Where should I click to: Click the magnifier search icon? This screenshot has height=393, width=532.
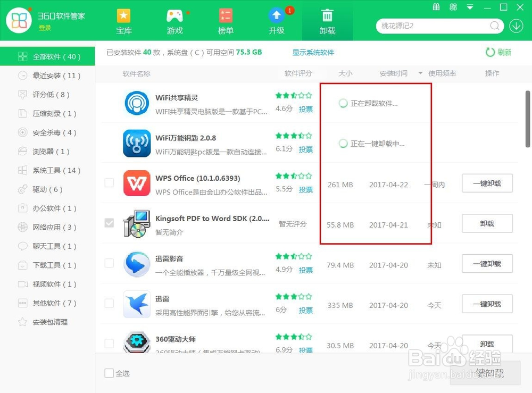click(495, 26)
